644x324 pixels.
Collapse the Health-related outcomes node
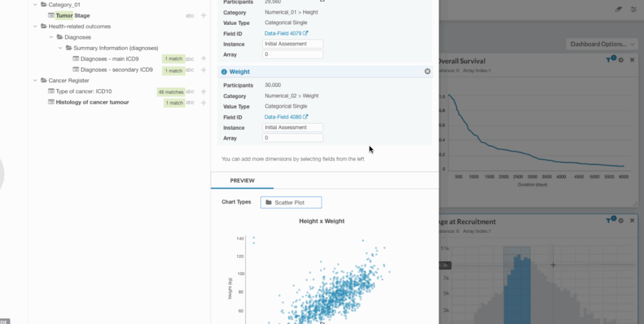[35, 26]
